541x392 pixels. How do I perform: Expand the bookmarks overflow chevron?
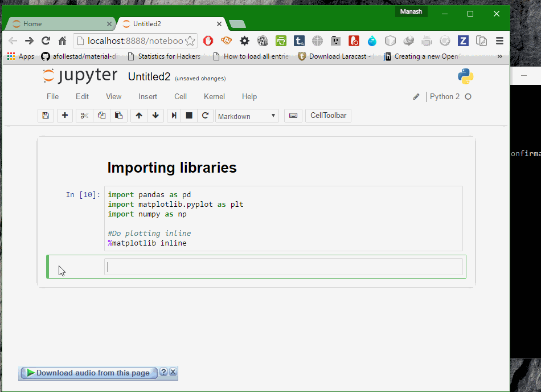click(500, 56)
